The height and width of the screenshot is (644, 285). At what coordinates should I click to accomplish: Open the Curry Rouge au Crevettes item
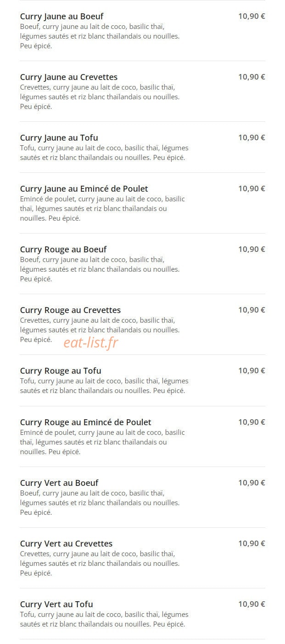[70, 310]
